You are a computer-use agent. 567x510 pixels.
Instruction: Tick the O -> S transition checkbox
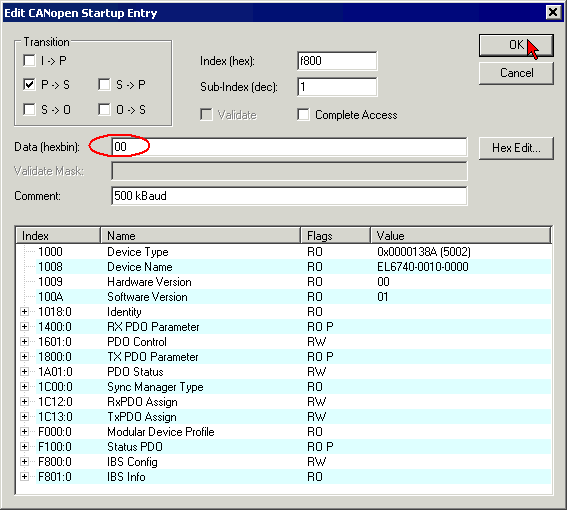click(x=104, y=109)
